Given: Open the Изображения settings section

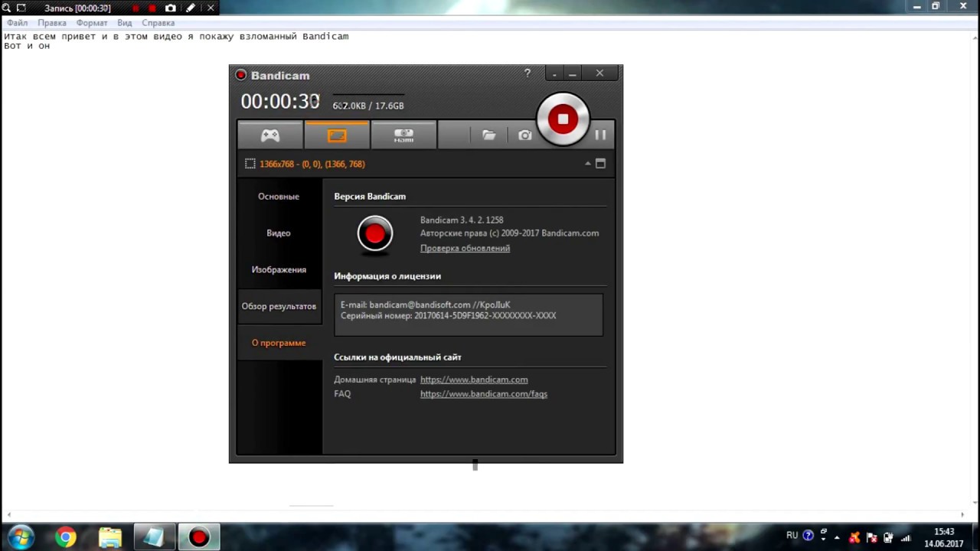Looking at the screenshot, I should [279, 270].
